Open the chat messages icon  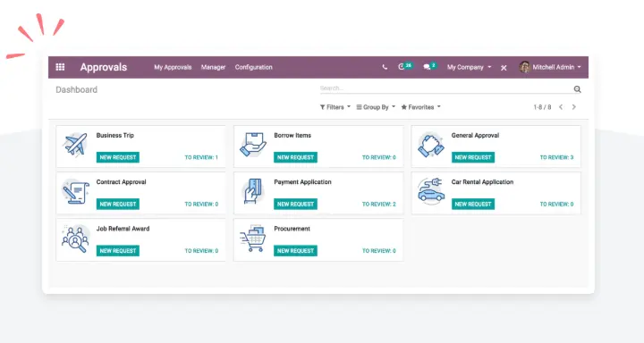tap(427, 67)
